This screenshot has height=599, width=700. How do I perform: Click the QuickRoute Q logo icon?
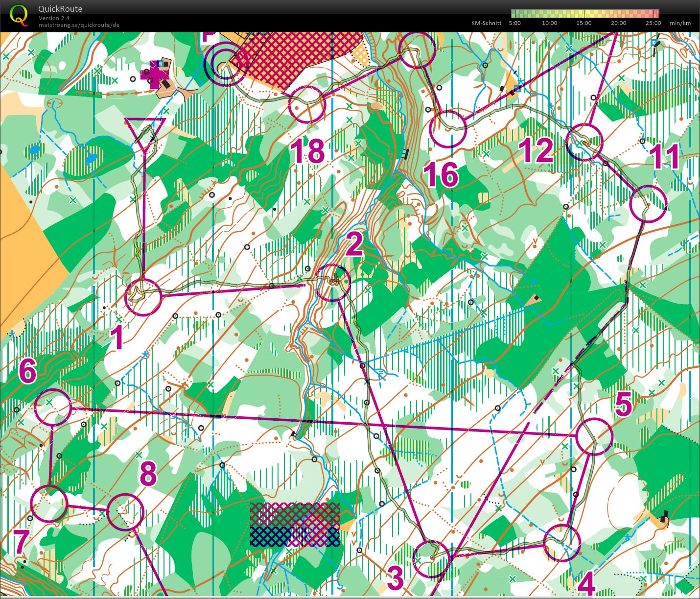[x=19, y=15]
